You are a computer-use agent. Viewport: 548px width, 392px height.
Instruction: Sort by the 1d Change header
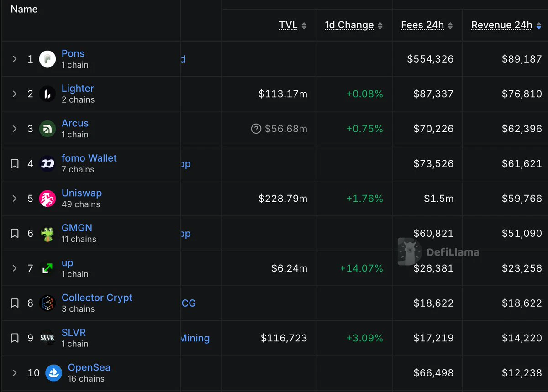click(x=349, y=26)
